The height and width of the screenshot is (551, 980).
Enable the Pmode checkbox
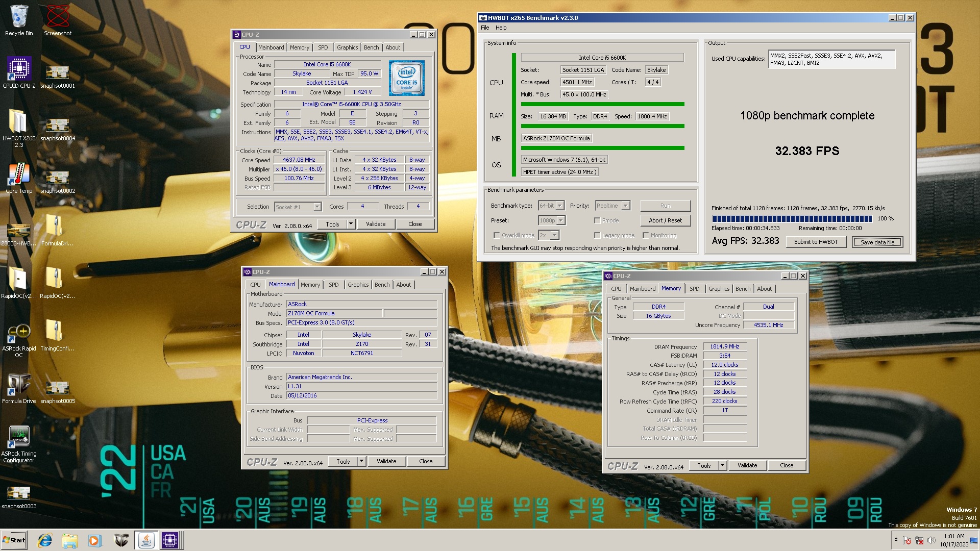pos(597,220)
